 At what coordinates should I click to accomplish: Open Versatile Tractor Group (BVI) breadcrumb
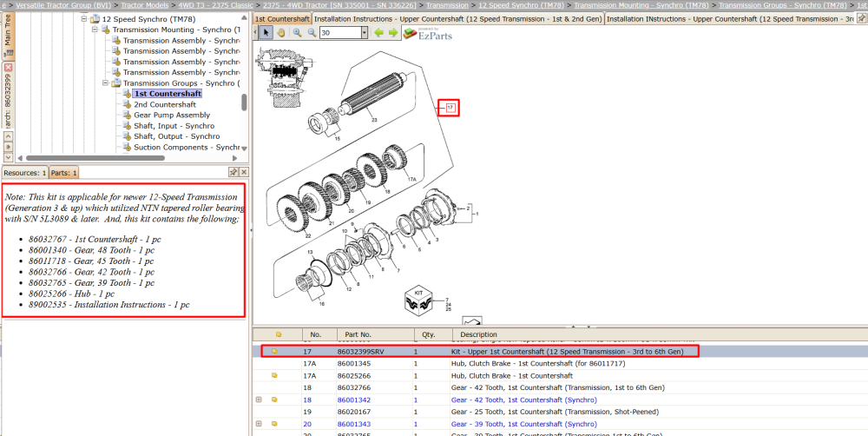coord(63,5)
